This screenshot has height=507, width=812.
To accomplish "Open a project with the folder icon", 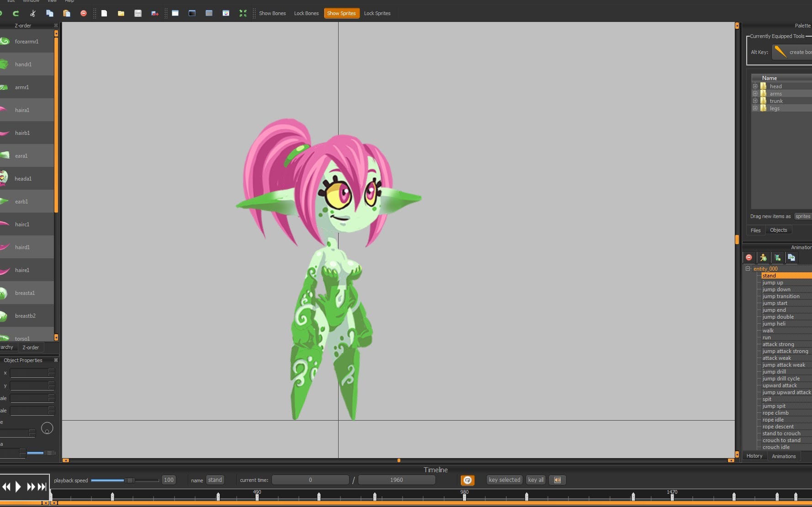I will click(121, 13).
